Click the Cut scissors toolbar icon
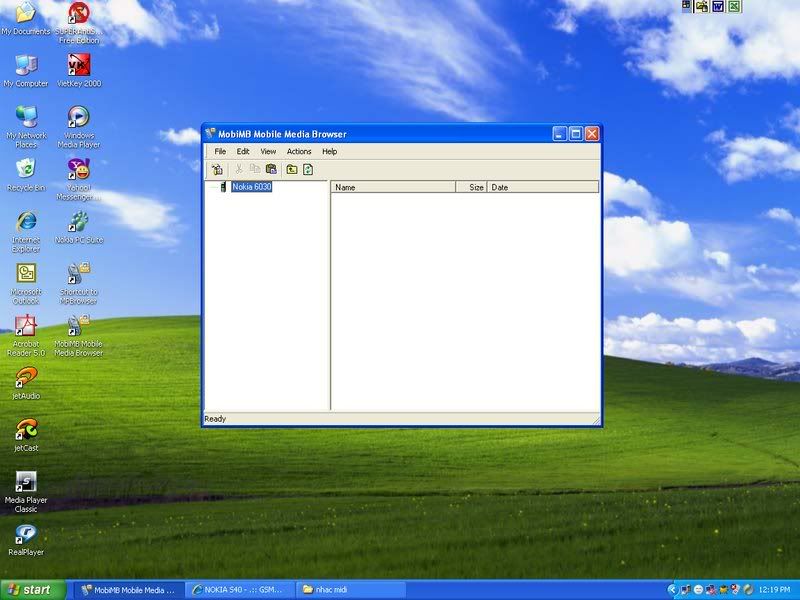 pyautogui.click(x=239, y=169)
